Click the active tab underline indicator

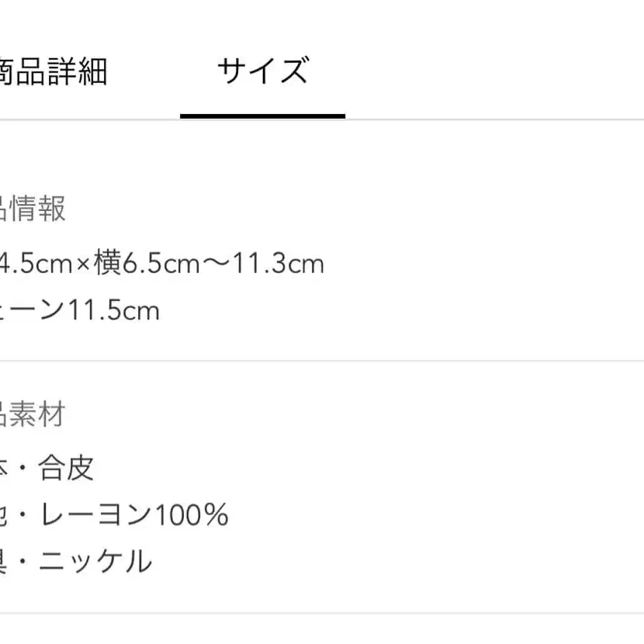261,115
